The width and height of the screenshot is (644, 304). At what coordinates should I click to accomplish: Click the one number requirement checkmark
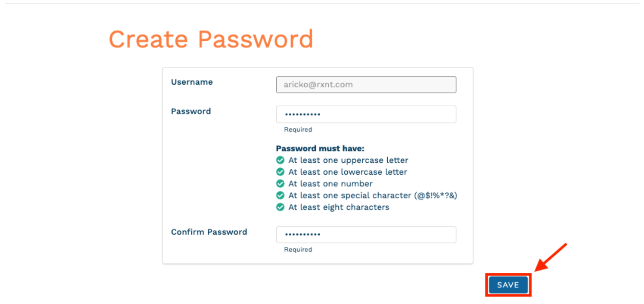click(x=280, y=184)
